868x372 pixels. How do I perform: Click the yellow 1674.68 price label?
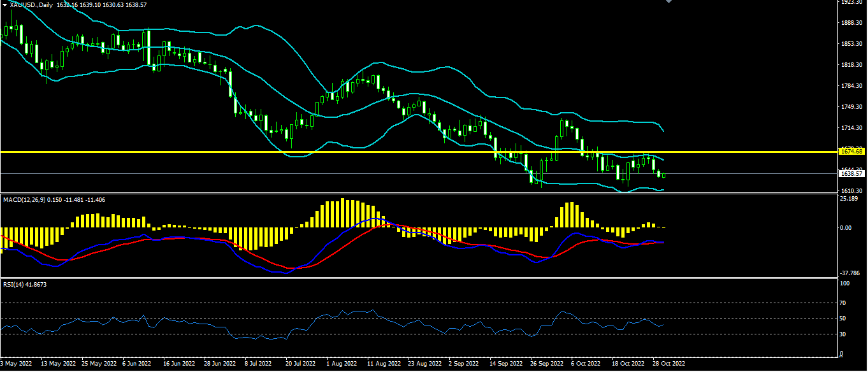point(851,152)
